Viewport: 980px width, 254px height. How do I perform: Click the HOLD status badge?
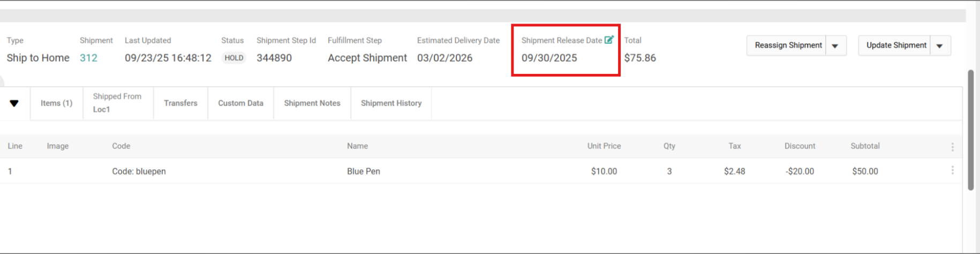point(233,58)
